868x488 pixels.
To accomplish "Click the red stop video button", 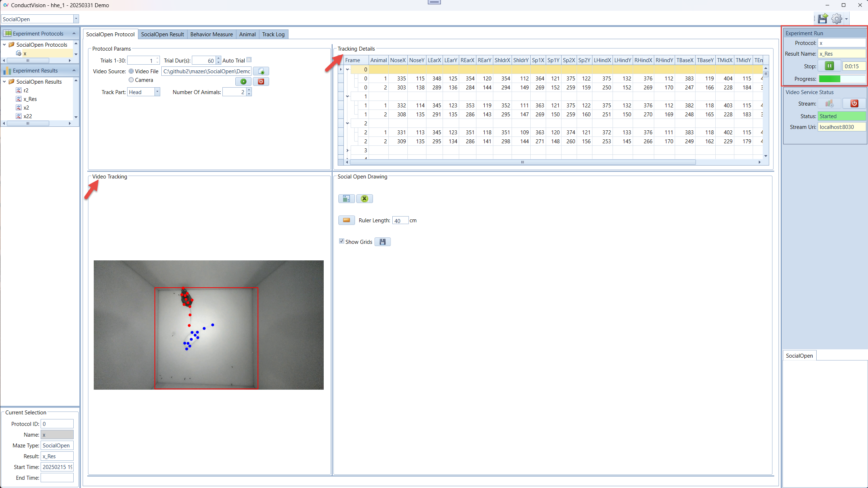I will [x=261, y=82].
